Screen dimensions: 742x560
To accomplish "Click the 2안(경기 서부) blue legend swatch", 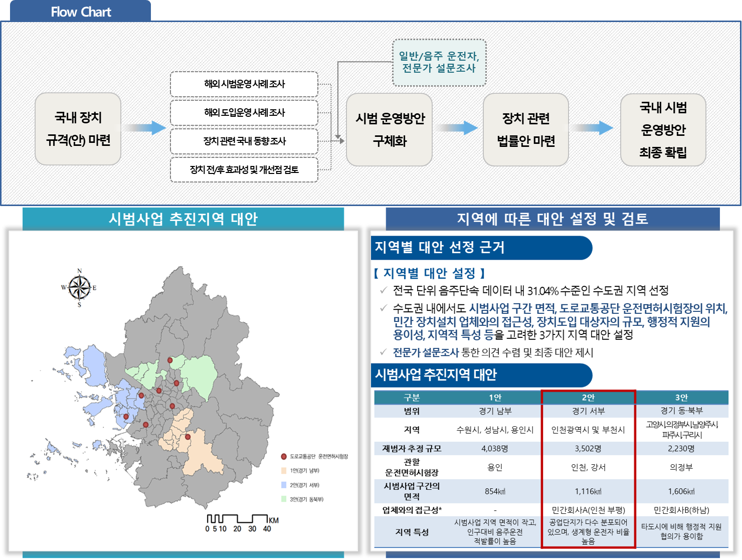I will tap(284, 485).
